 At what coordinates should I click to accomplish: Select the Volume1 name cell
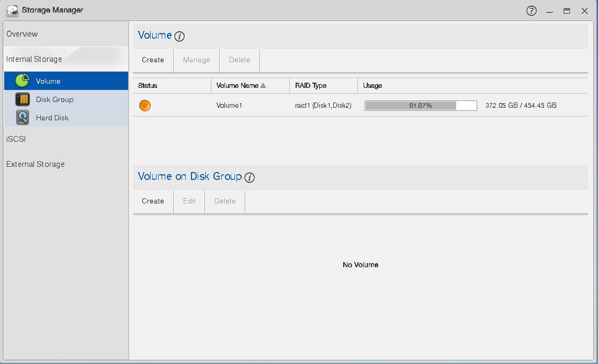click(x=229, y=106)
